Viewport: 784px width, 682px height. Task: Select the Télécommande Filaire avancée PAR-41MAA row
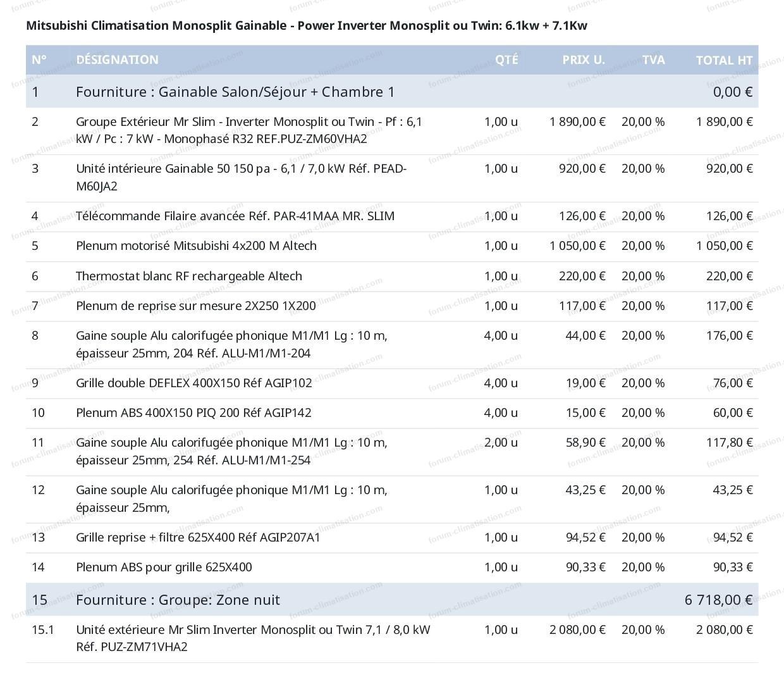coord(235,216)
